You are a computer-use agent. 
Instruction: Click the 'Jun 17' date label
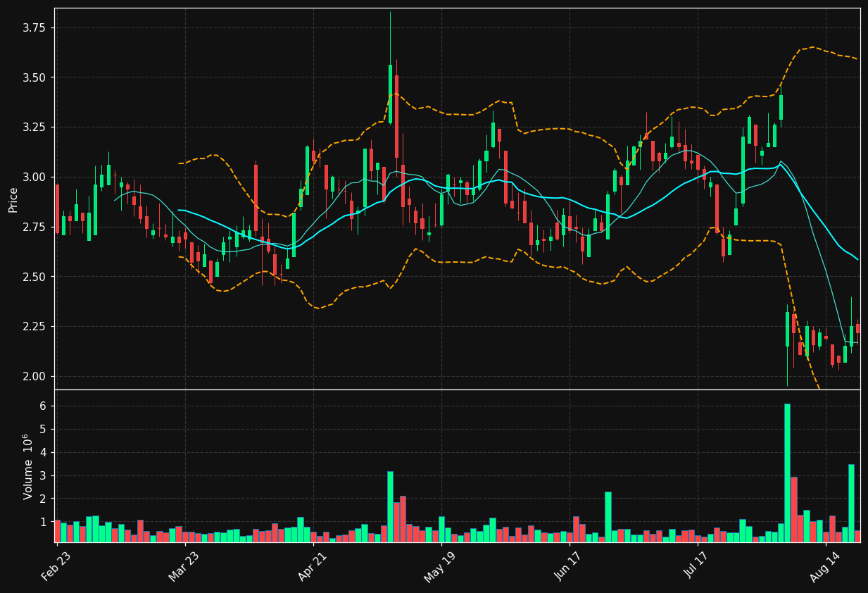pos(568,567)
